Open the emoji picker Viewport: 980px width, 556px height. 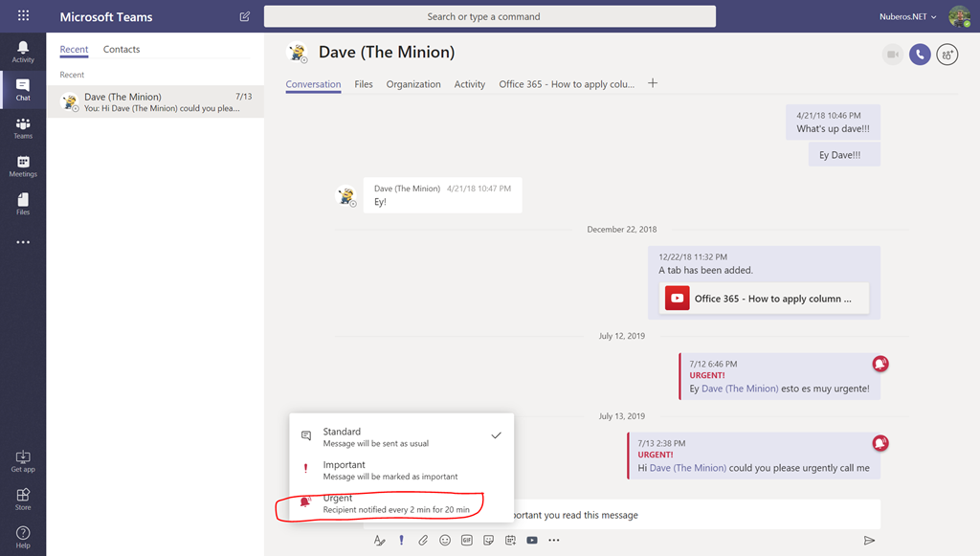tap(444, 540)
